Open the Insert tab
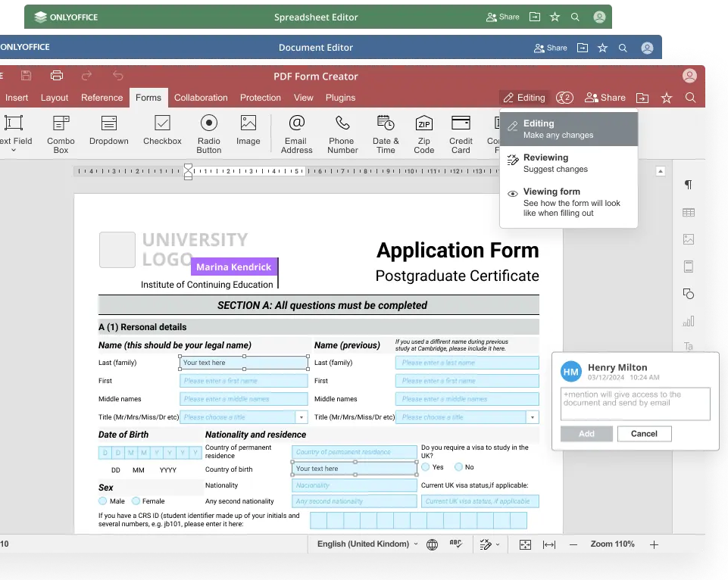 click(x=17, y=98)
